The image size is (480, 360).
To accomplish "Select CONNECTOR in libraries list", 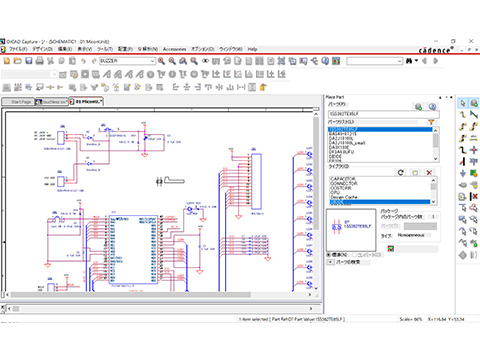I will 344,183.
